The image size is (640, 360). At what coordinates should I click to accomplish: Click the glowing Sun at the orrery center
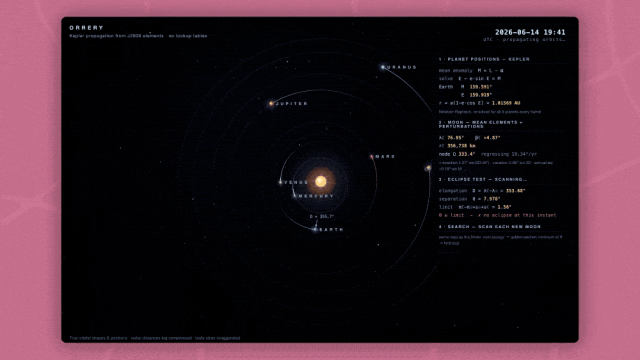point(321,181)
